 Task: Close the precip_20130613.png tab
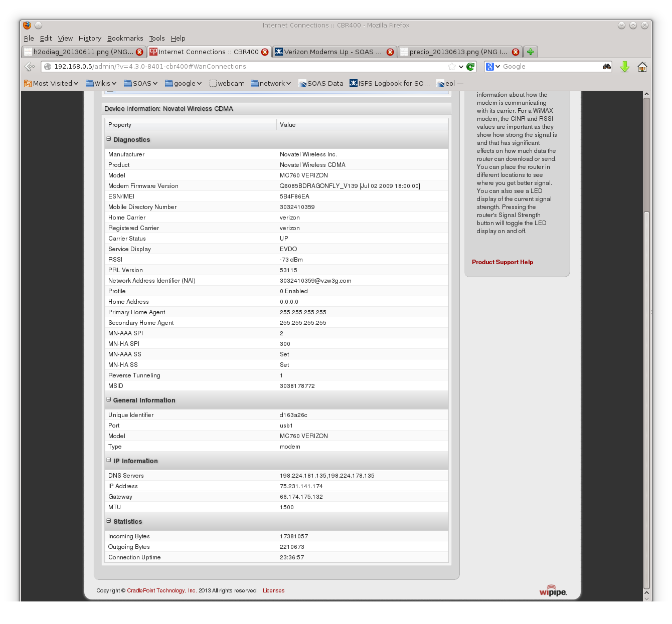(x=516, y=52)
